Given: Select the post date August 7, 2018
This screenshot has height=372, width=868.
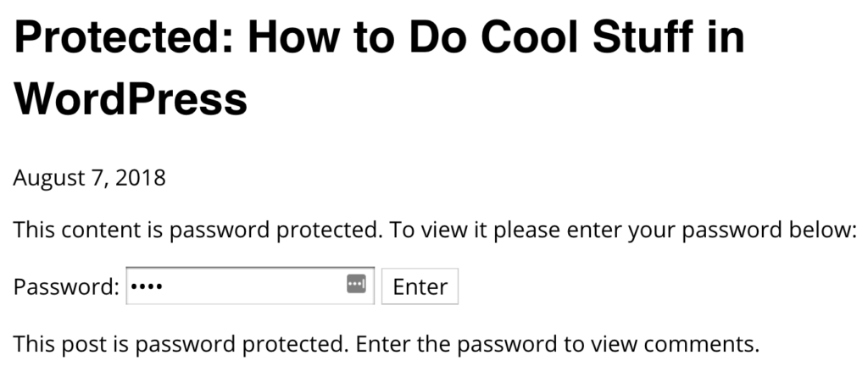Looking at the screenshot, I should pyautogui.click(x=89, y=178).
